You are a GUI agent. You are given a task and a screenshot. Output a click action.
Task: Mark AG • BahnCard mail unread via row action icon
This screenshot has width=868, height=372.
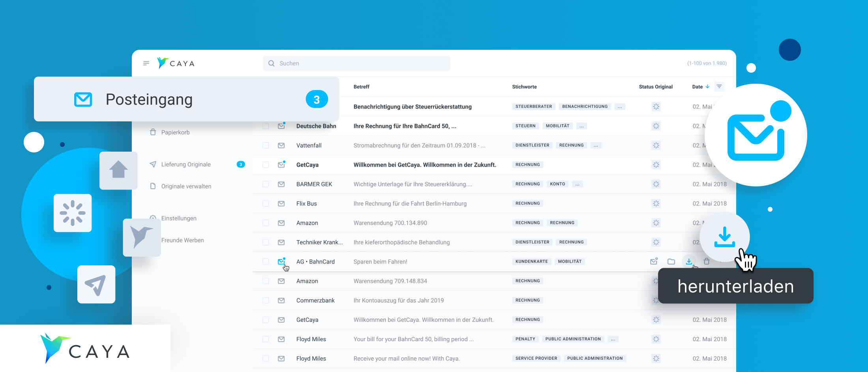654,261
